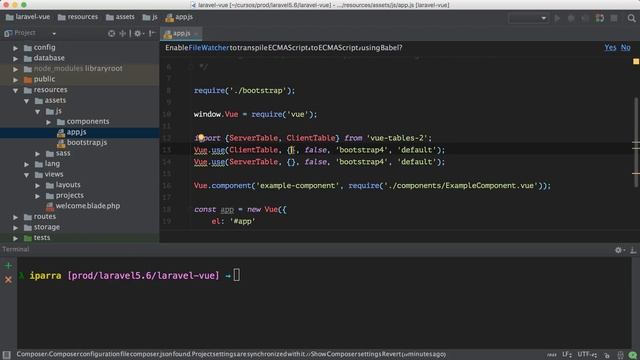The width and height of the screenshot is (640, 360).
Task: Click js breadcrumb in navigation bar
Action: pyautogui.click(x=150, y=17)
